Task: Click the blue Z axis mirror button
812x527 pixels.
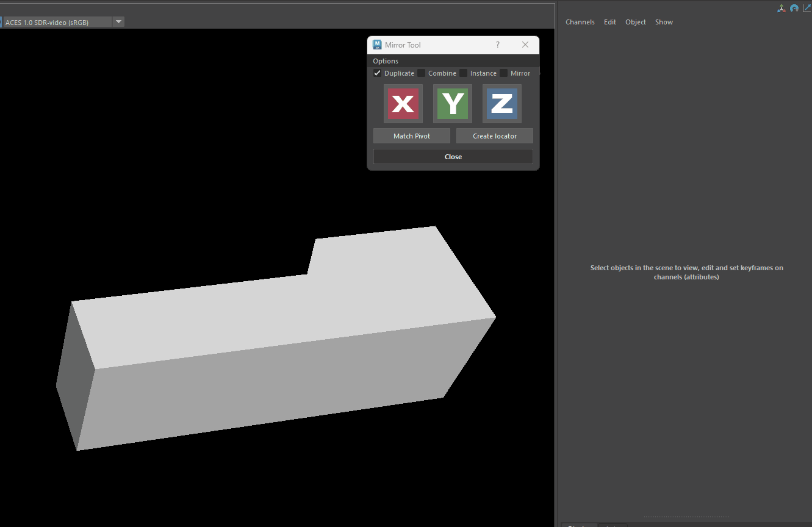Action: click(501, 104)
